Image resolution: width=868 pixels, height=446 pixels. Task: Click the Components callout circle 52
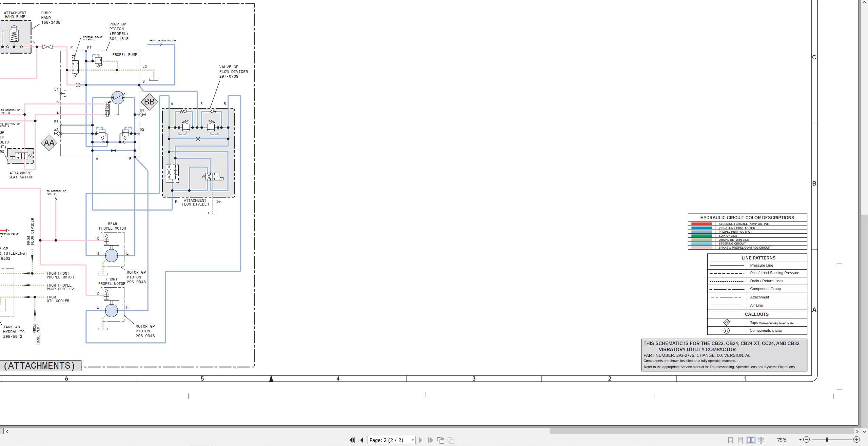pos(727,331)
